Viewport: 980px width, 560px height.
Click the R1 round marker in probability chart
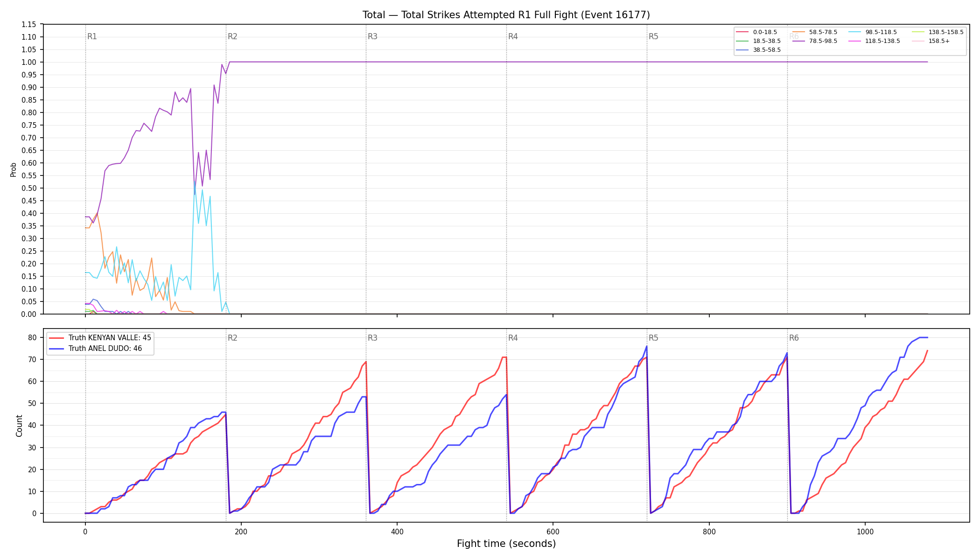pyautogui.click(x=92, y=37)
